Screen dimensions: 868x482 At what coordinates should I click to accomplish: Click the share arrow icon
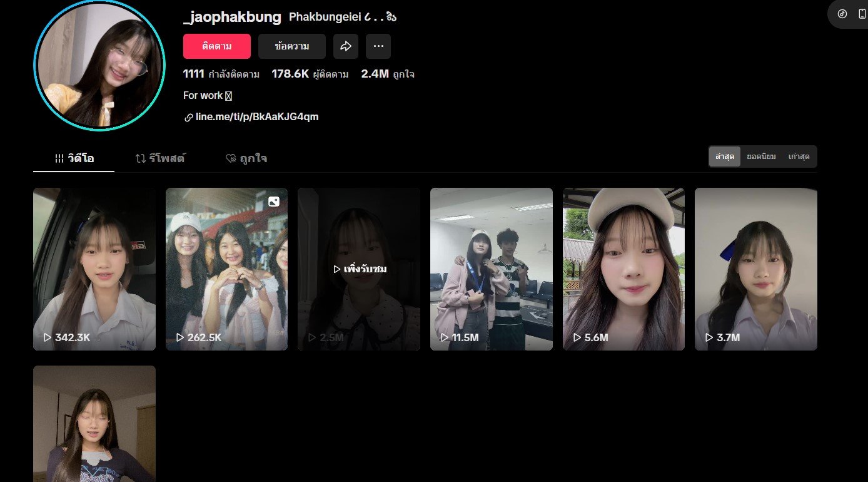click(x=346, y=46)
